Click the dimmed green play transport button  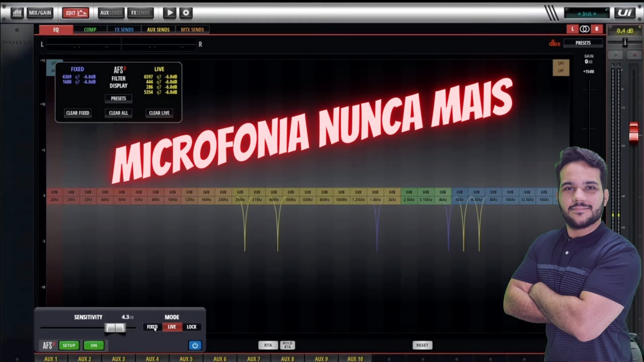click(x=615, y=54)
